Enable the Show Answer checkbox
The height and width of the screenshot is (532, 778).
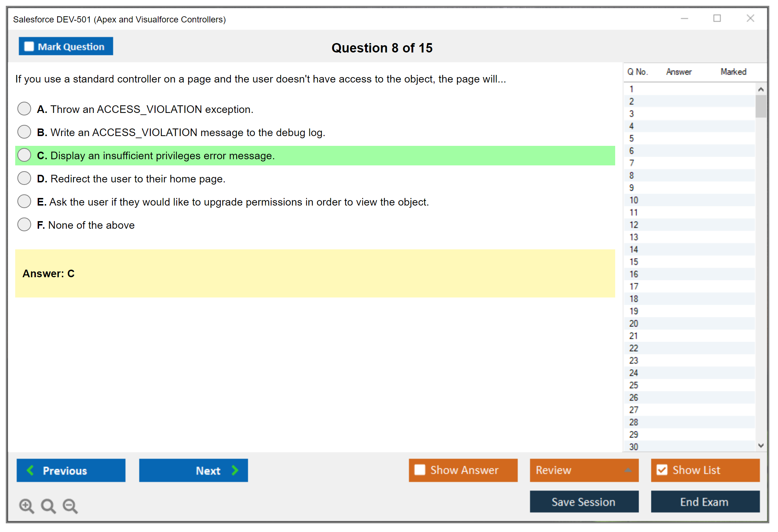[x=420, y=470]
